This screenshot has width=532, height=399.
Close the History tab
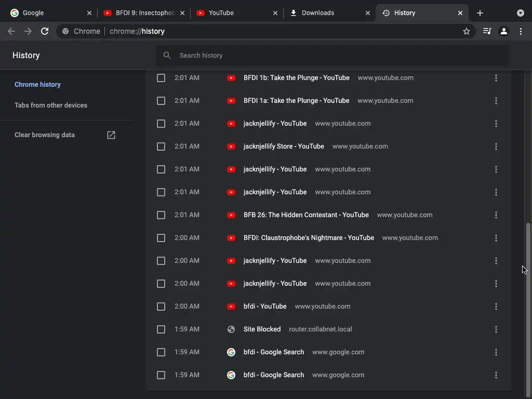460,13
